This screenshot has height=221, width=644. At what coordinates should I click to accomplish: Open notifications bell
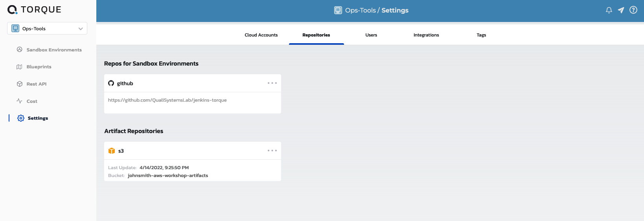pyautogui.click(x=609, y=10)
